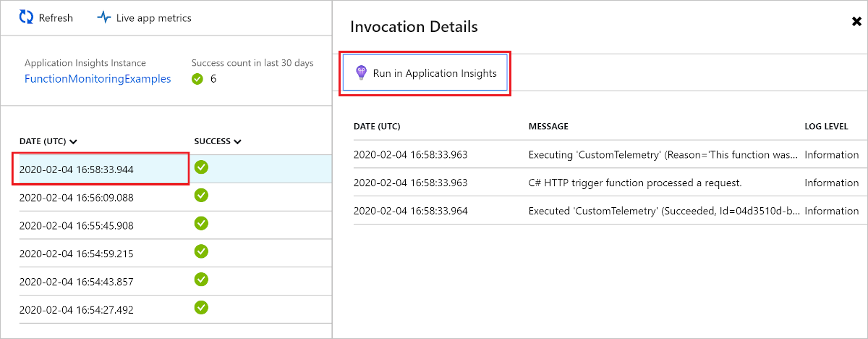Click success checkmark for 16:54:59.215 invocation
The height and width of the screenshot is (339, 868).
(201, 252)
